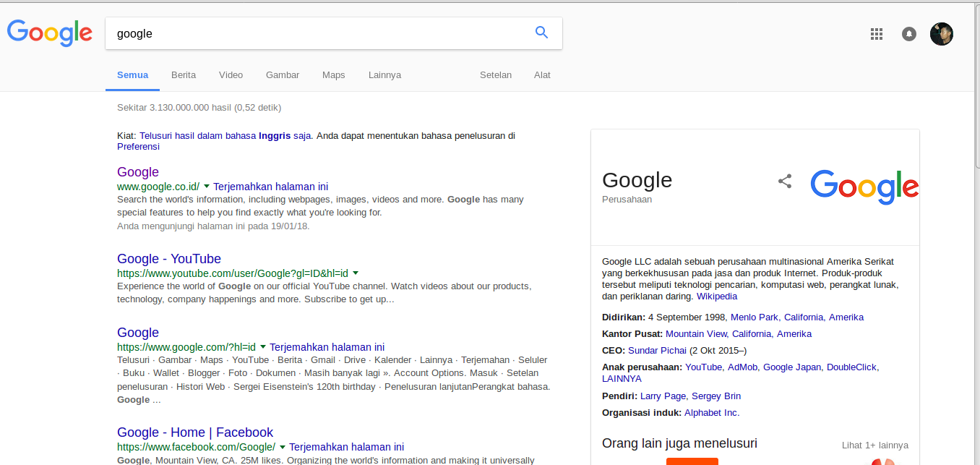980x465 pixels.
Task: Share the Google knowledge panel
Action: click(x=785, y=182)
